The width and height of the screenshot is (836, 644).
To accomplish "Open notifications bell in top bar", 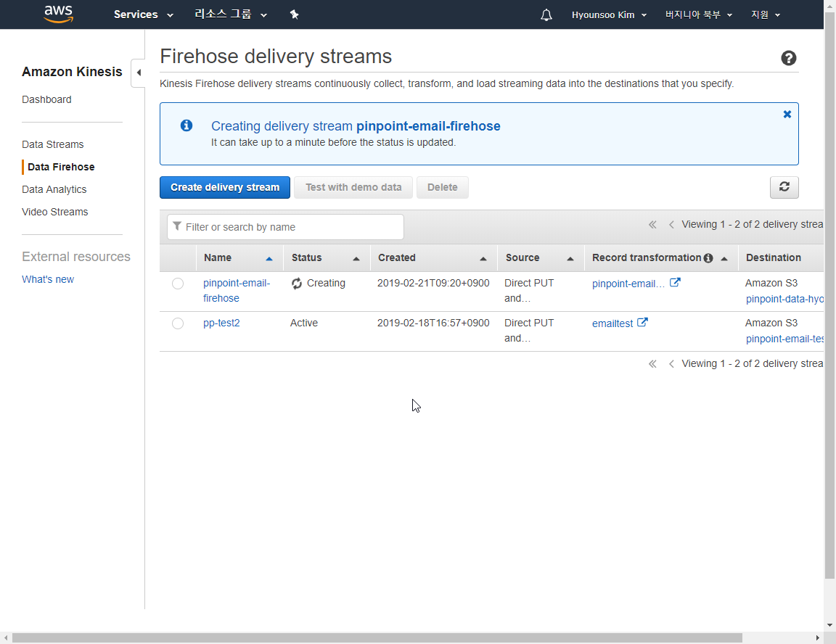I will click(x=546, y=15).
